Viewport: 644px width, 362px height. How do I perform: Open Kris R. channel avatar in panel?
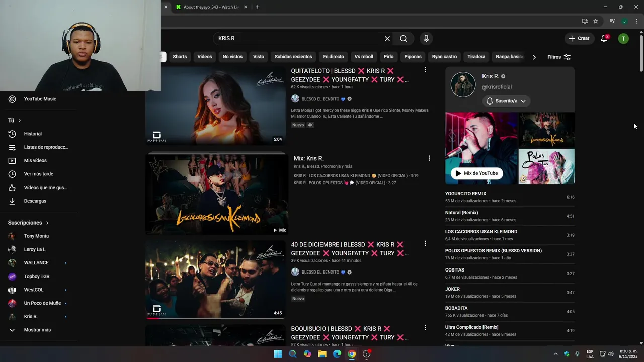(x=463, y=84)
